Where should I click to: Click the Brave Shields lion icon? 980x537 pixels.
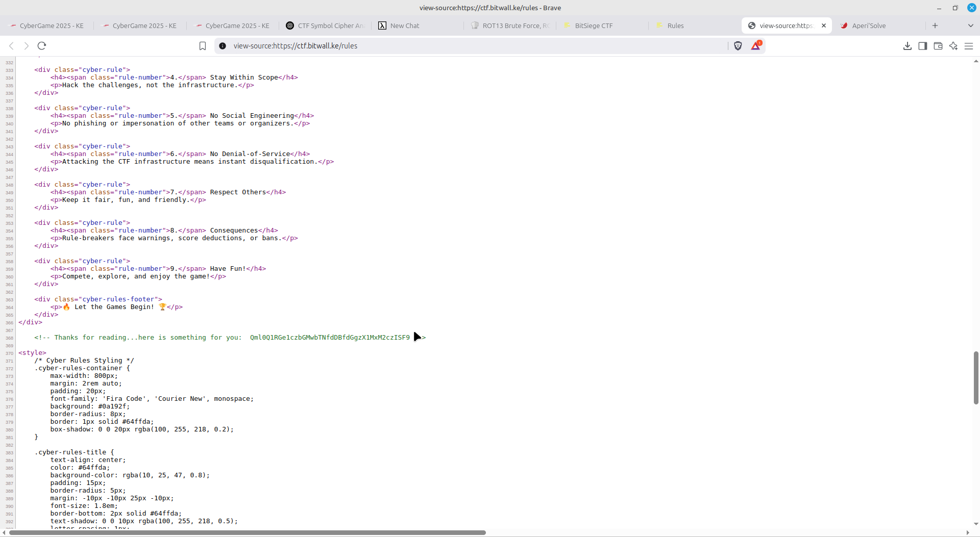coord(738,46)
